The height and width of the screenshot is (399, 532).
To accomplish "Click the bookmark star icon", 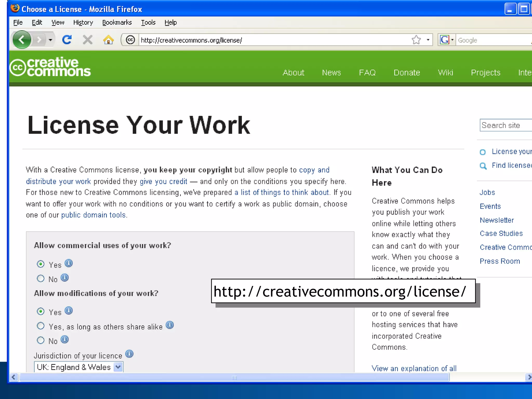I will [416, 40].
